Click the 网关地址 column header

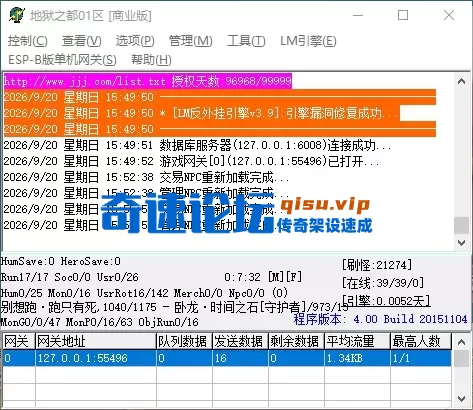click(96, 341)
